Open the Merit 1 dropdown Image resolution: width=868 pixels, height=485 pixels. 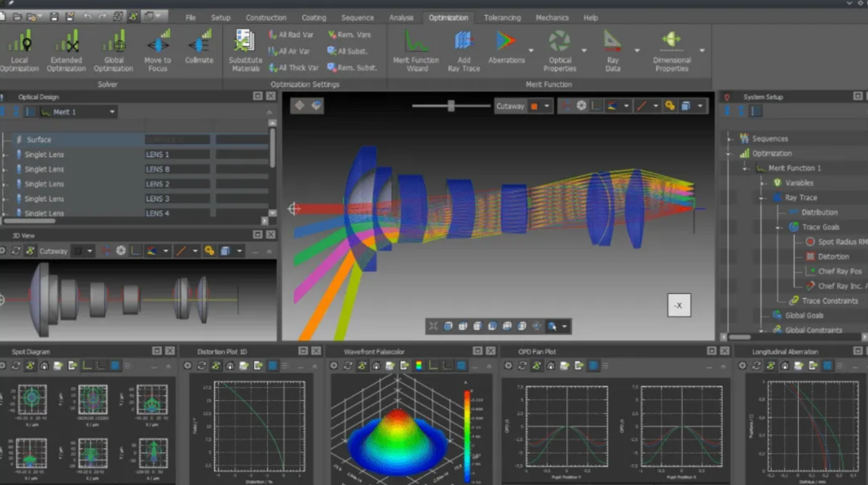(79, 112)
